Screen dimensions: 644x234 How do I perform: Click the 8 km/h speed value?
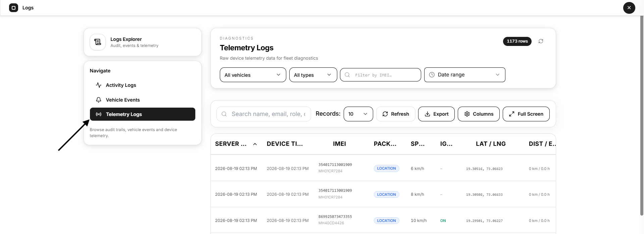point(417,194)
